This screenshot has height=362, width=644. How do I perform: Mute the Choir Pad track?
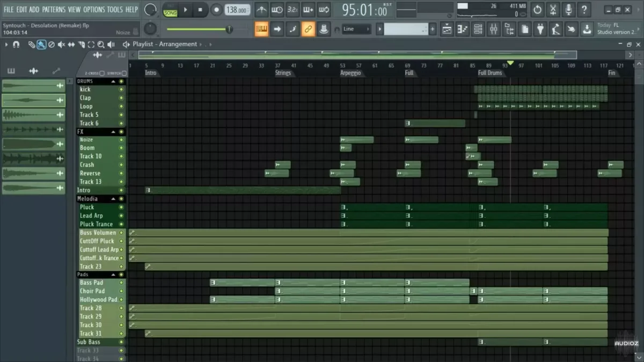[121, 291]
